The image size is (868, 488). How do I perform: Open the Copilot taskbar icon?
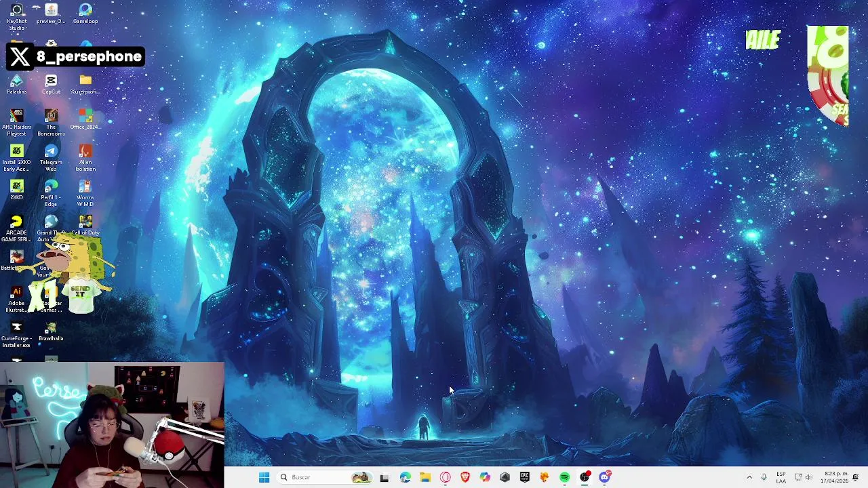tap(485, 477)
